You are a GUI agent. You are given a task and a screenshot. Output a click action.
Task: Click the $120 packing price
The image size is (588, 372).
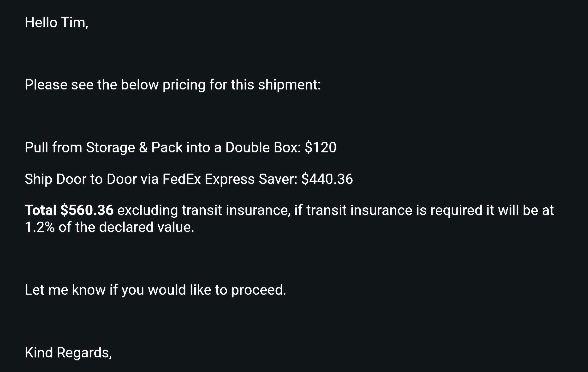[320, 148]
